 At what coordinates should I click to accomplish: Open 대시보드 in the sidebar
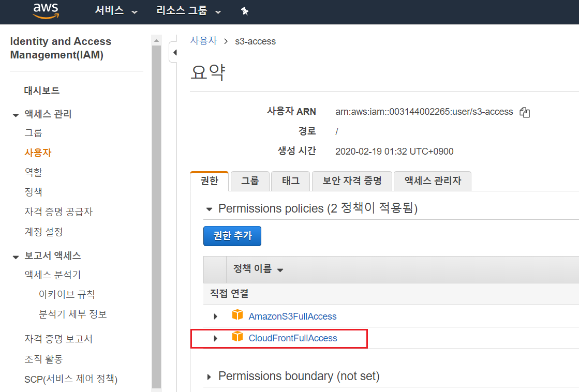tap(42, 91)
